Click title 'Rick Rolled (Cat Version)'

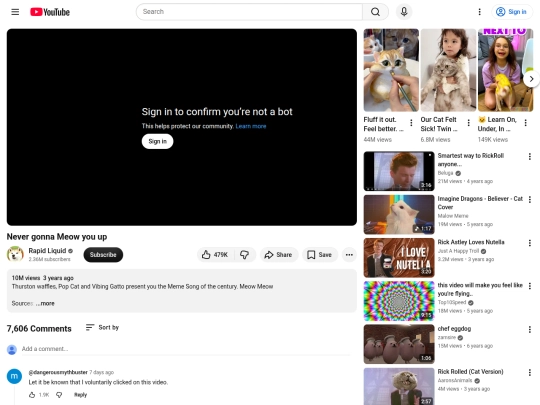tap(470, 372)
